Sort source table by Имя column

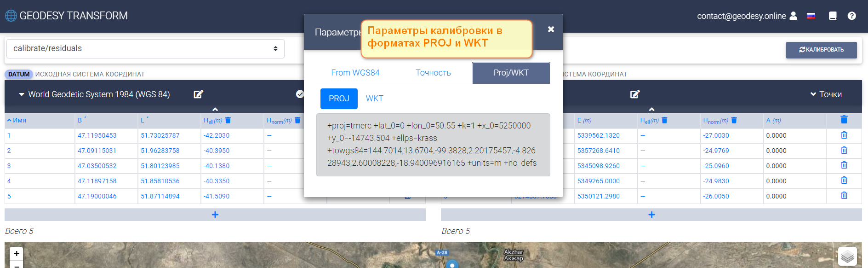click(x=17, y=120)
